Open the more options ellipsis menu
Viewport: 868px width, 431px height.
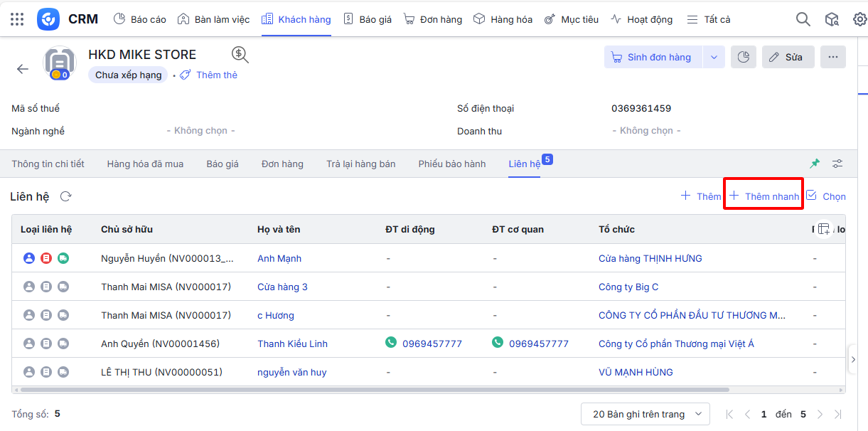coord(832,57)
